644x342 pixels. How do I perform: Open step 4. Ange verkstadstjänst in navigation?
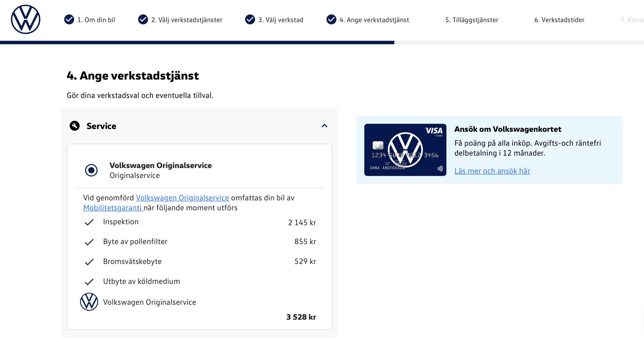click(374, 20)
